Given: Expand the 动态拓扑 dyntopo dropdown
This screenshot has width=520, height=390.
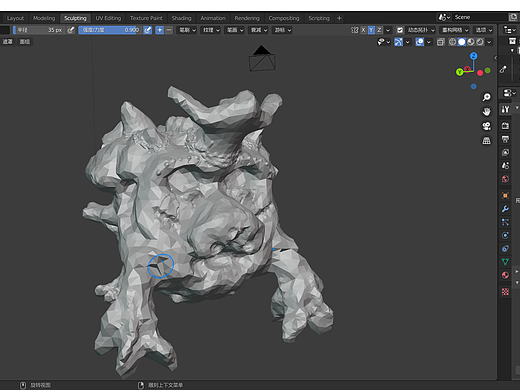Looking at the screenshot, I should tap(421, 30).
